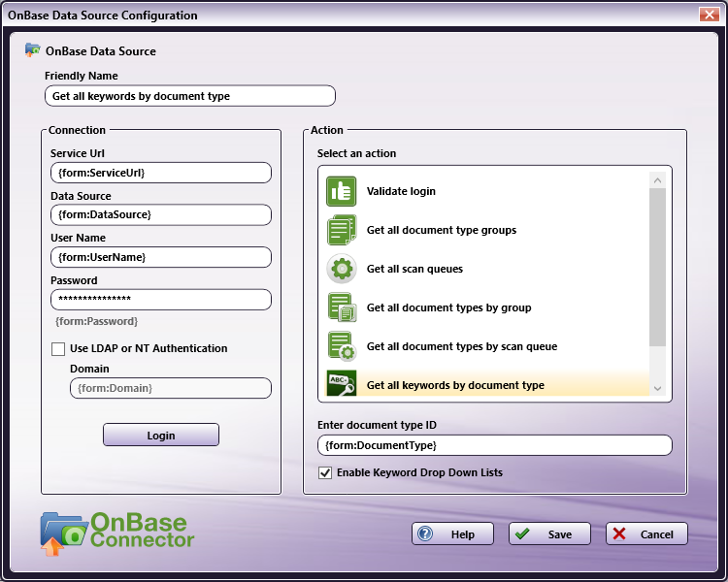The image size is (728, 582).
Task: Click the Get all document type groups icon
Action: [x=342, y=230]
